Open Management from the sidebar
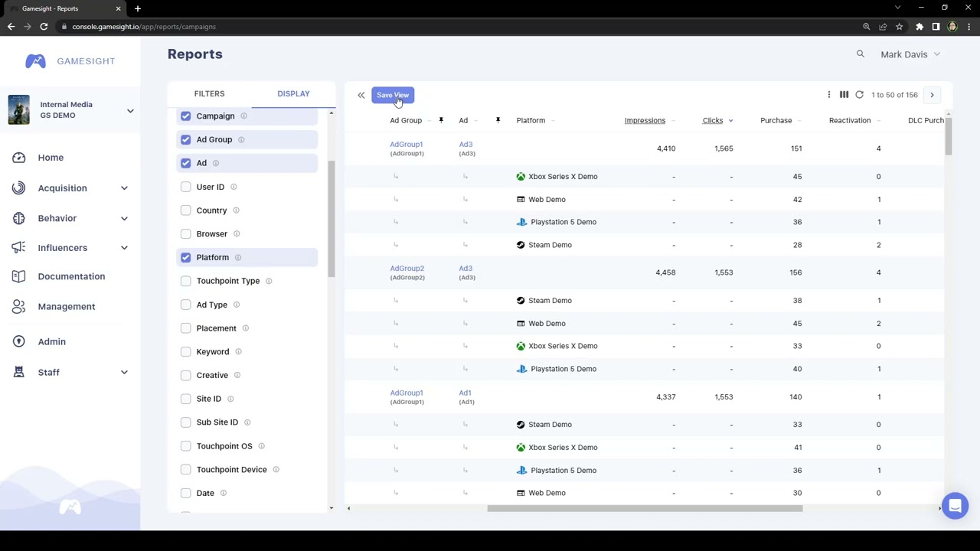980x551 pixels. (67, 306)
